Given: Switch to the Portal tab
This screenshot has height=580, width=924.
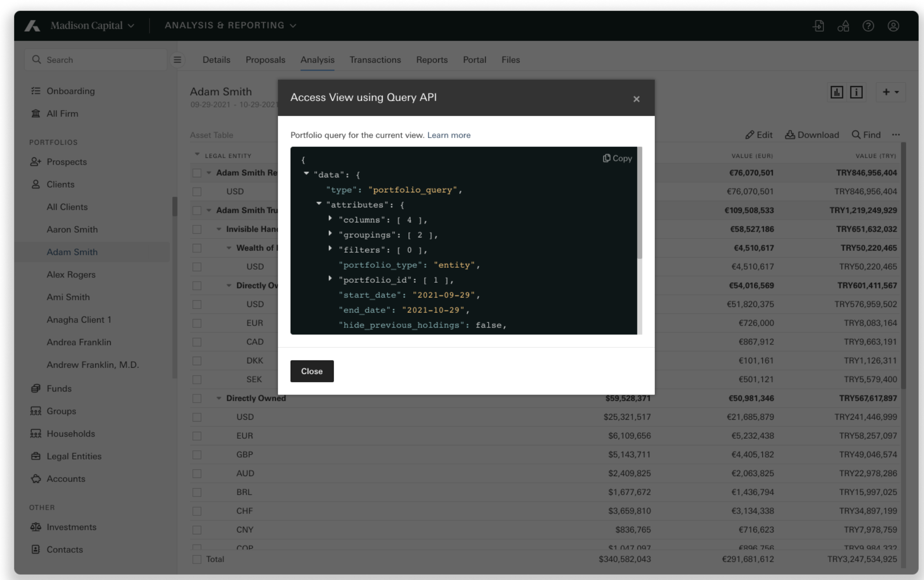Looking at the screenshot, I should (475, 60).
